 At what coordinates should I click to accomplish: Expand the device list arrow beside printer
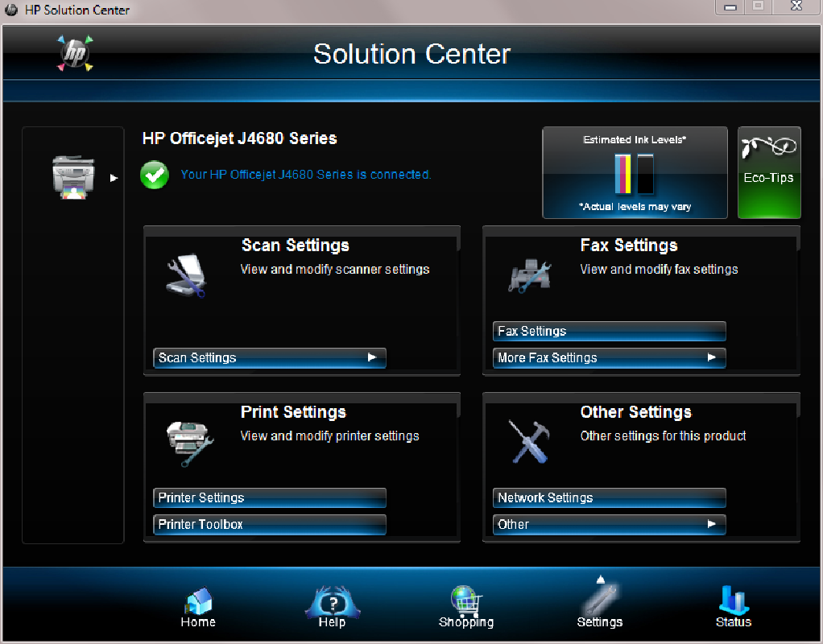114,178
